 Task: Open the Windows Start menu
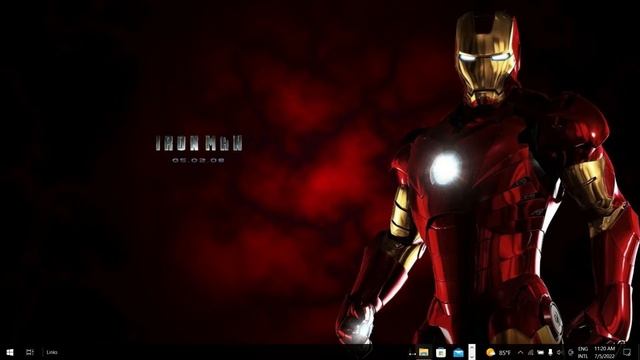click(10, 352)
